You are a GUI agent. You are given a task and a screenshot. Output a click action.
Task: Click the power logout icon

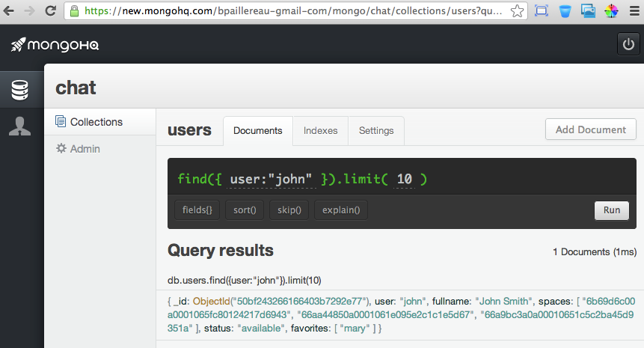click(x=628, y=44)
